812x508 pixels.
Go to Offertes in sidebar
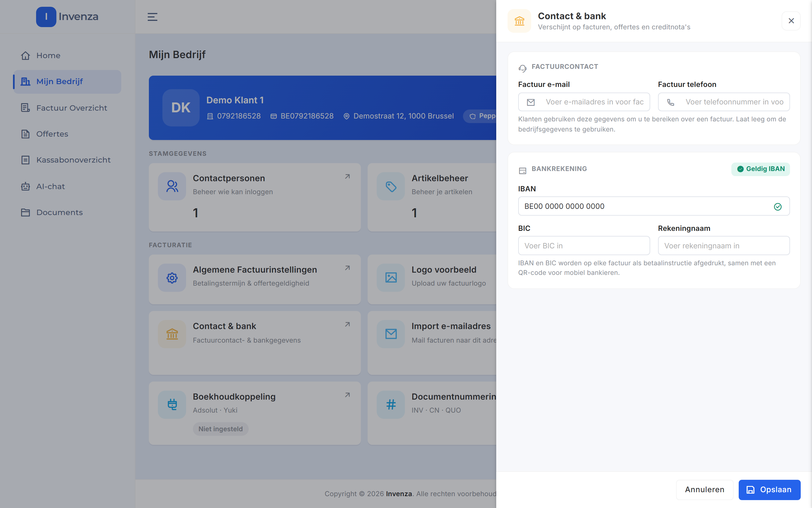pos(67,134)
